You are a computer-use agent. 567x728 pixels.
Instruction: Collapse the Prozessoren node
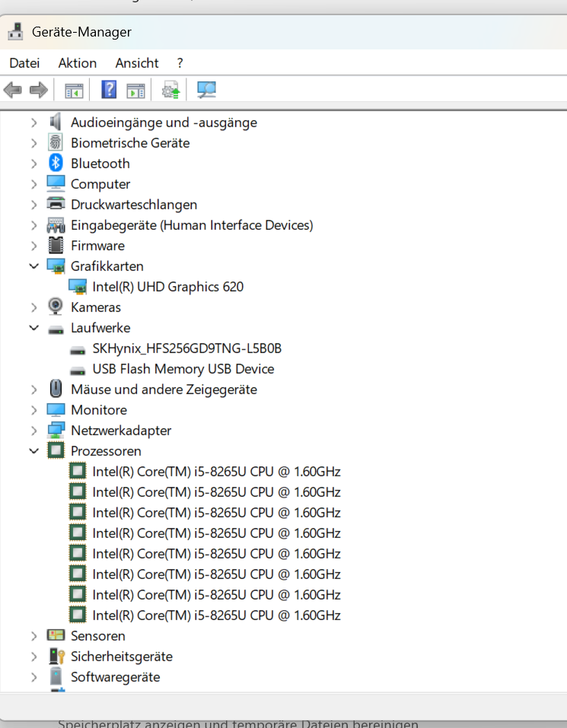(x=34, y=451)
